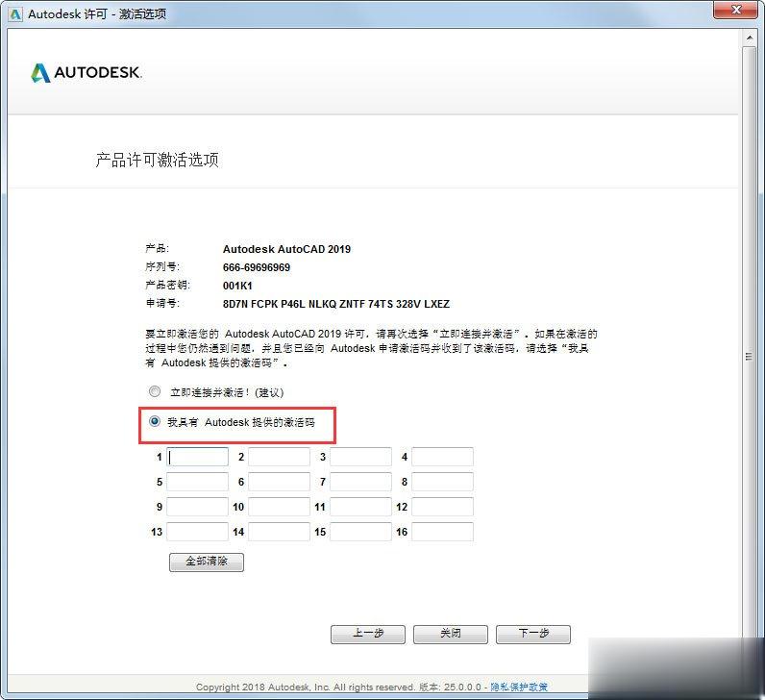Click the request code "8D7N FCPK P46L NLKQ" text
Image resolution: width=765 pixels, height=700 pixels.
tap(280, 304)
